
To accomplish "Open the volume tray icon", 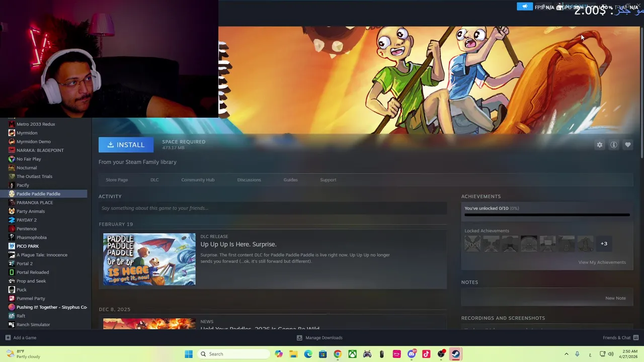I will [611, 354].
